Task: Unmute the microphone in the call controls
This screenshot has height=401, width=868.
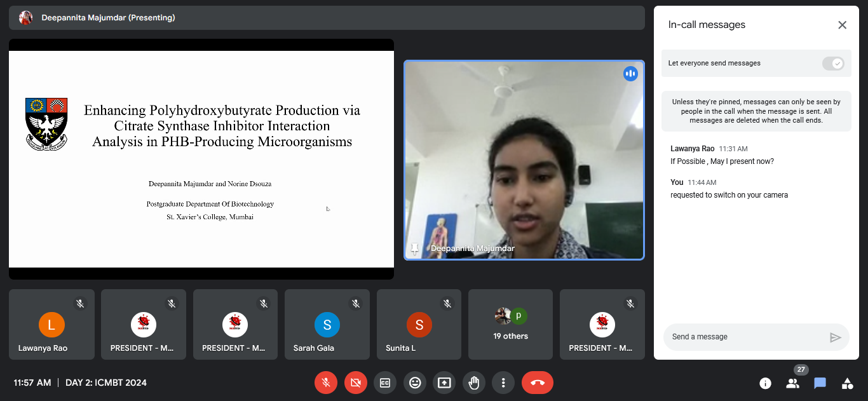Action: 325,383
